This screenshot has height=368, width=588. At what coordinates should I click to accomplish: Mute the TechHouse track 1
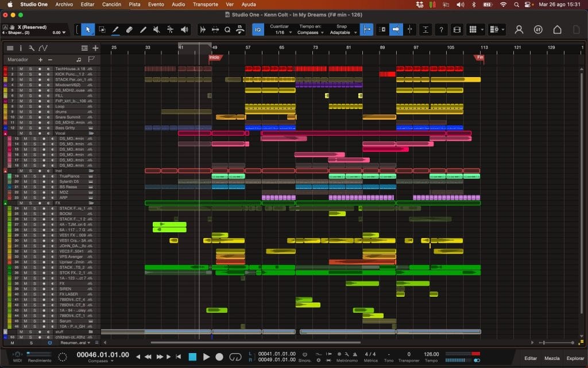[x=21, y=69]
